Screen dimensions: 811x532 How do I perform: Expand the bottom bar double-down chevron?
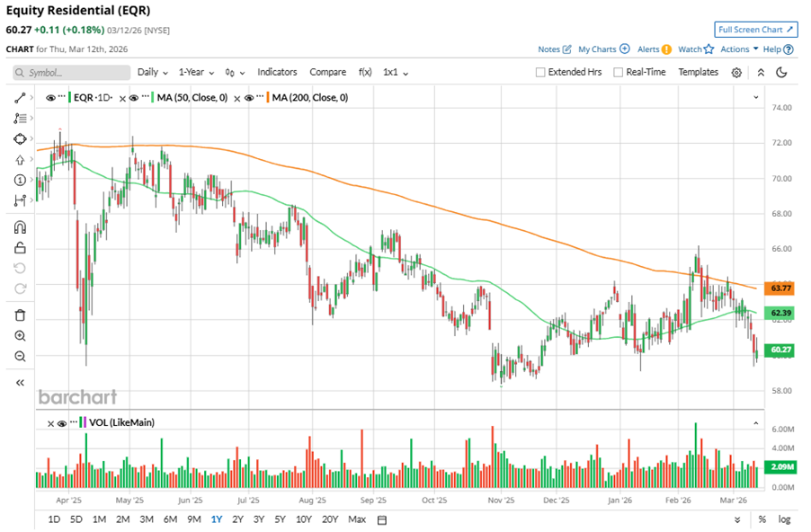point(737,520)
